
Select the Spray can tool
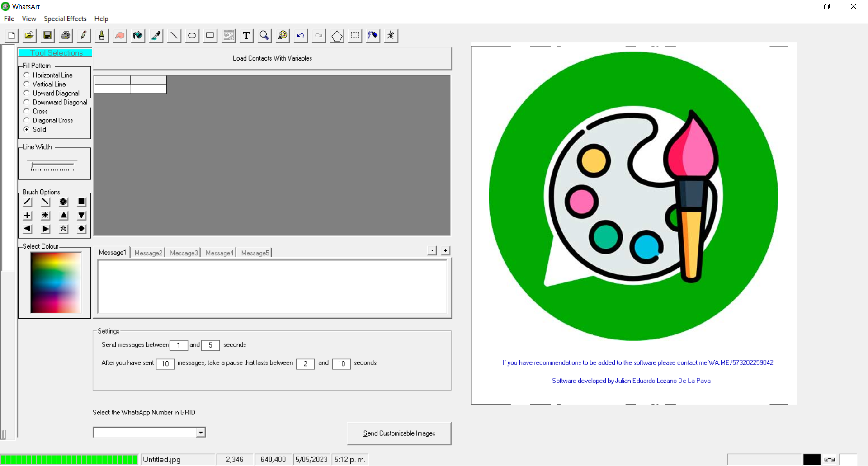pos(373,36)
